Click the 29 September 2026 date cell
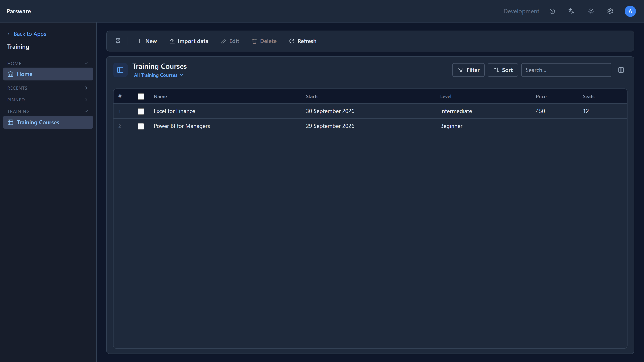This screenshot has width=644, height=362. coord(330,126)
